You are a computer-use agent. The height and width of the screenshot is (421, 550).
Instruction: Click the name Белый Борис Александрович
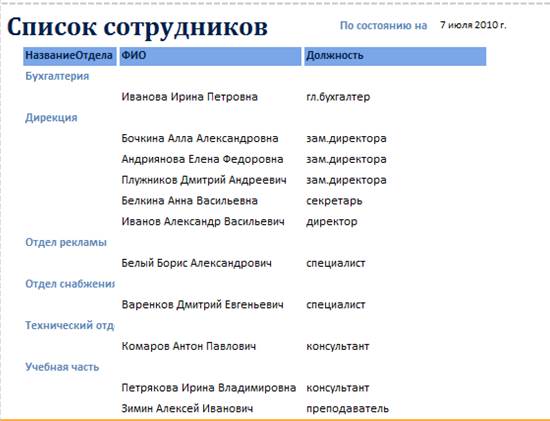click(196, 263)
